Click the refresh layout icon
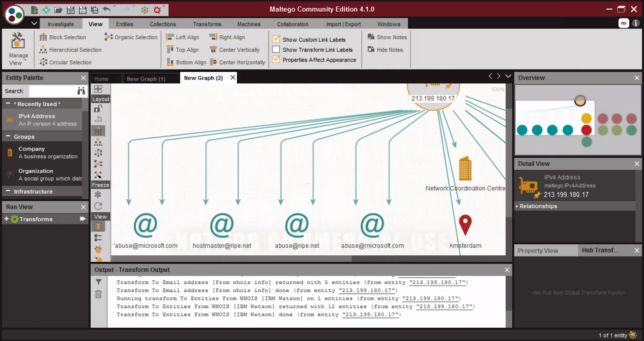 (x=98, y=206)
